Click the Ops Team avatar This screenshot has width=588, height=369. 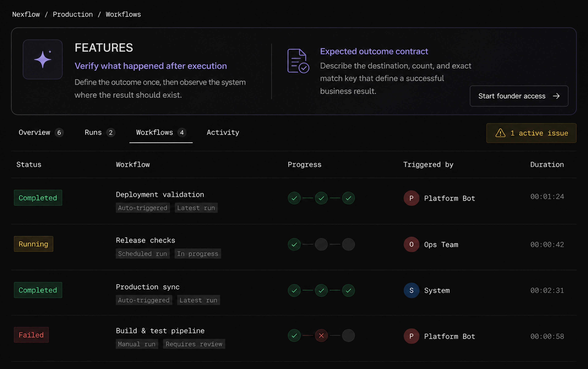pos(411,244)
